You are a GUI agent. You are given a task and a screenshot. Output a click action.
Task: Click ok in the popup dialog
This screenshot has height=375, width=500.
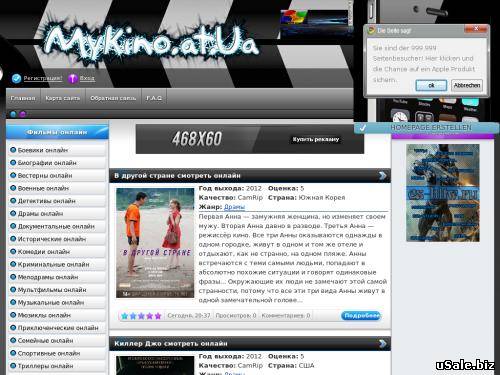click(431, 85)
